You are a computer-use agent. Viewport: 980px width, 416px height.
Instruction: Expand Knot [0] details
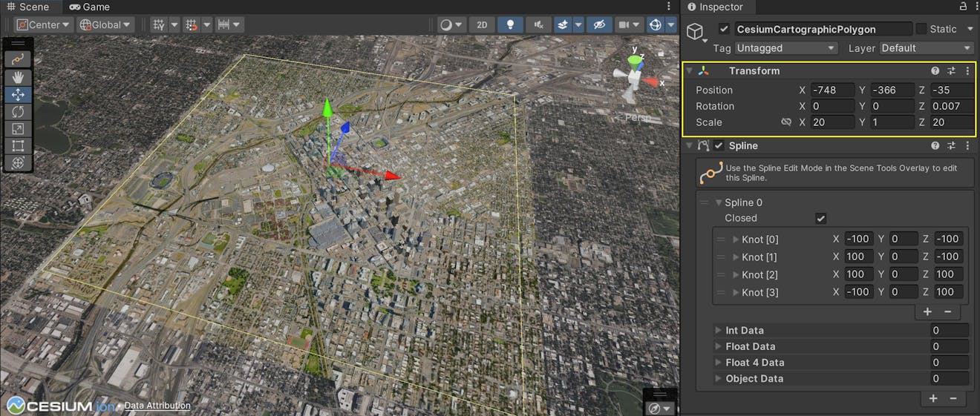pos(736,240)
